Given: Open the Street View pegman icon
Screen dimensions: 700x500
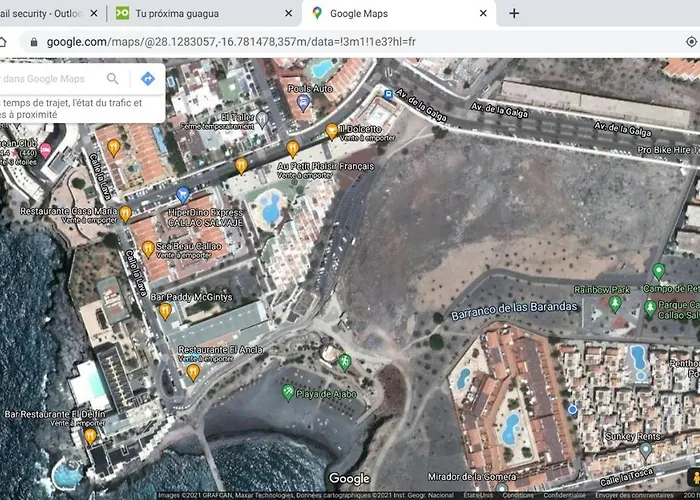Looking at the screenshot, I should 695,479.
